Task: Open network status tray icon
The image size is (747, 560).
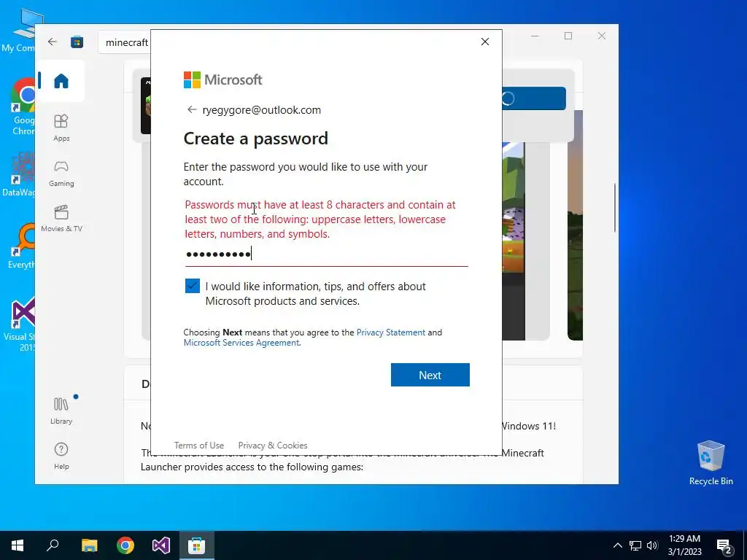Action: pyautogui.click(x=635, y=545)
